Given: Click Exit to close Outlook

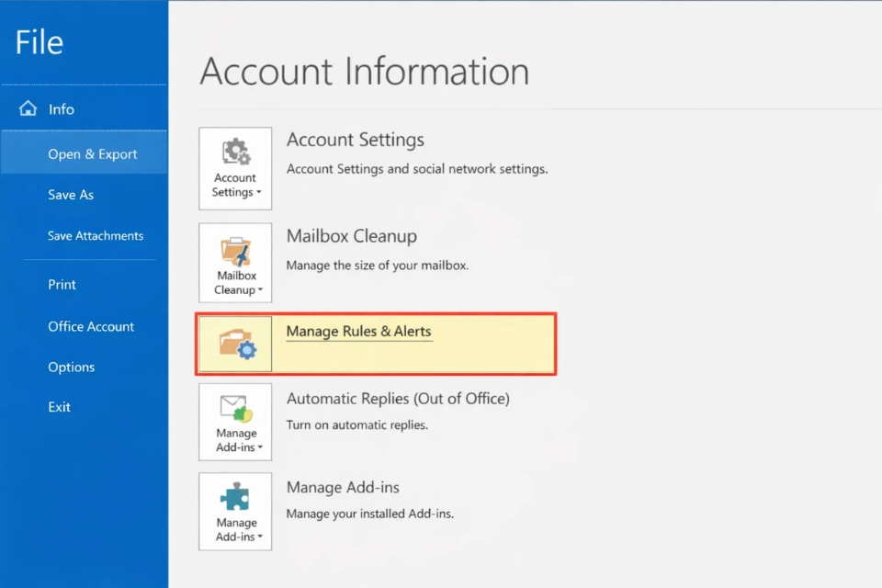Looking at the screenshot, I should [59, 407].
